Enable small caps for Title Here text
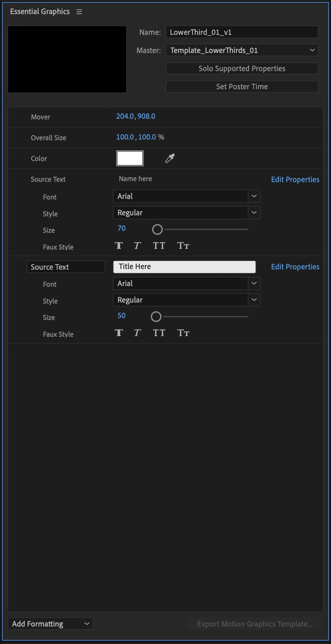Image resolution: width=331 pixels, height=644 pixels. pos(183,333)
